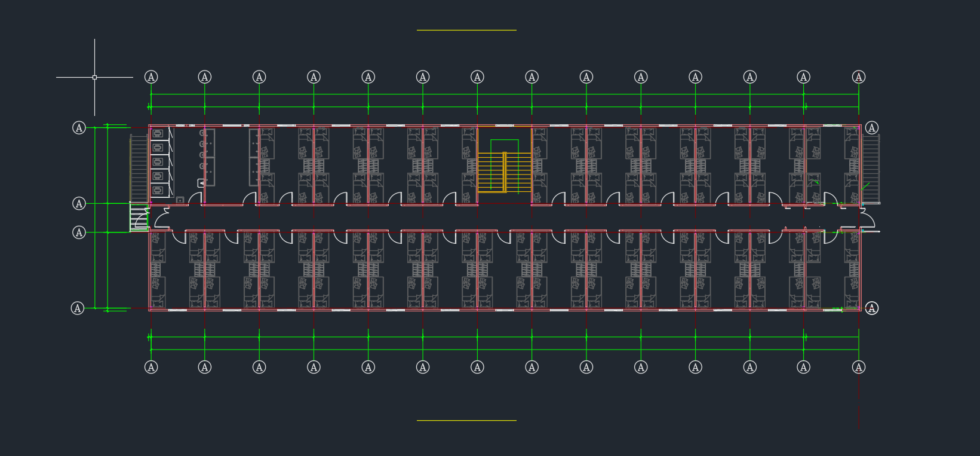Screen dimensions: 980x456
Task: Select the topmost toilet stall fixture
Action: 158,133
